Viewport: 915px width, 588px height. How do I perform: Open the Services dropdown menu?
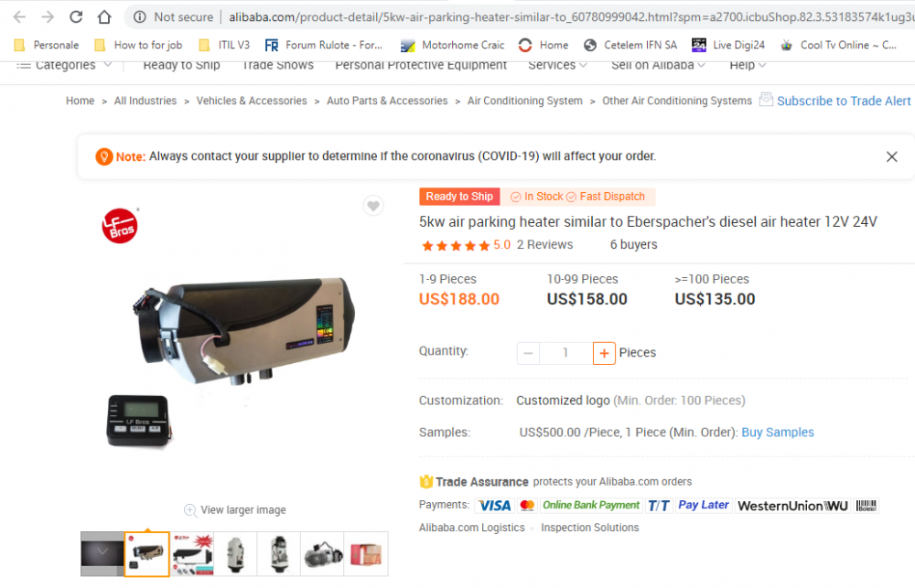pos(557,65)
